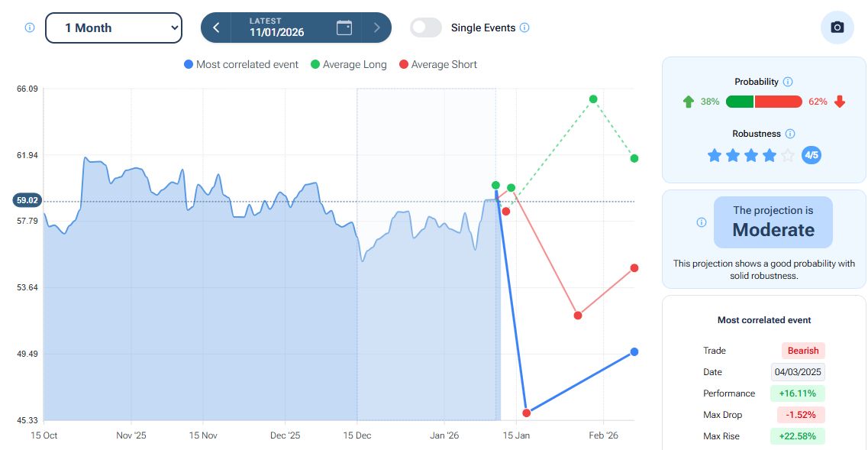Screen dimensions: 868x450
Task: Hide the Average Long legend series
Action: [348, 65]
